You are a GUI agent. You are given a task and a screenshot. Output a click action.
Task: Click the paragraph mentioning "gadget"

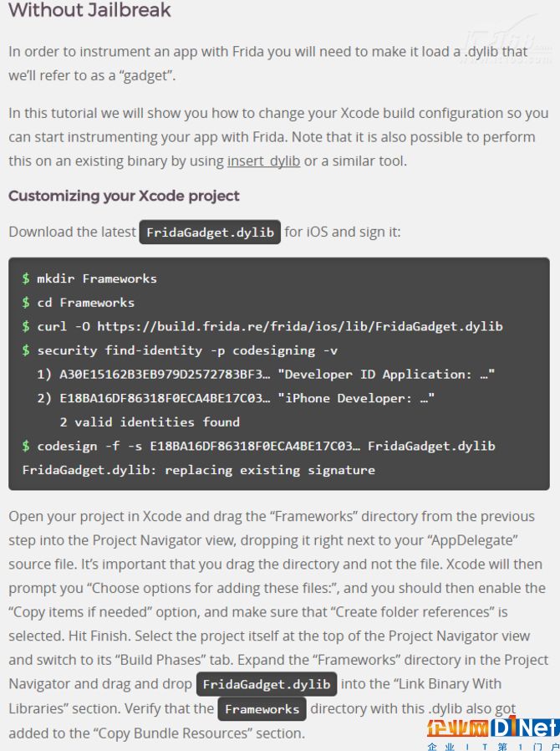[268, 64]
